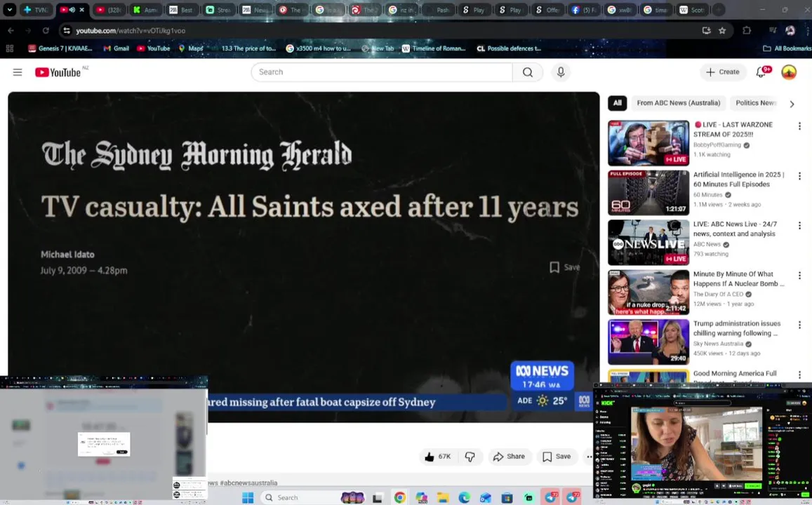Open LAST WARZONE STREAM video thumbnail
812x505 pixels.
click(x=648, y=143)
